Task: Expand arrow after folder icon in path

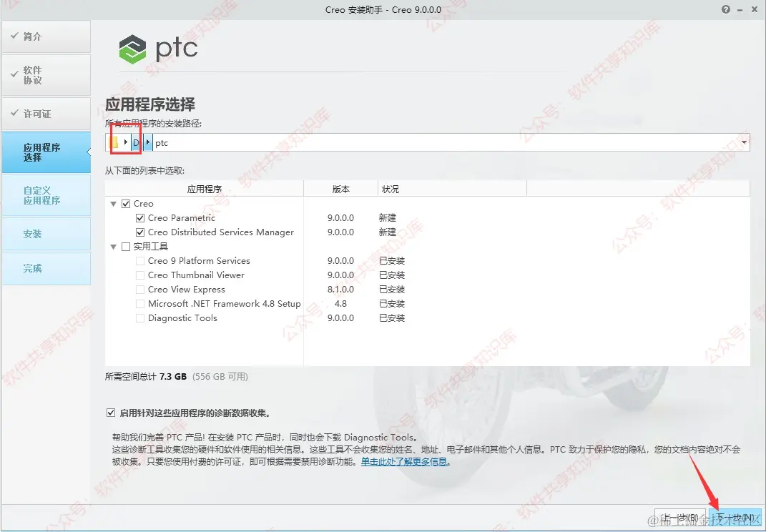Action: (x=126, y=142)
